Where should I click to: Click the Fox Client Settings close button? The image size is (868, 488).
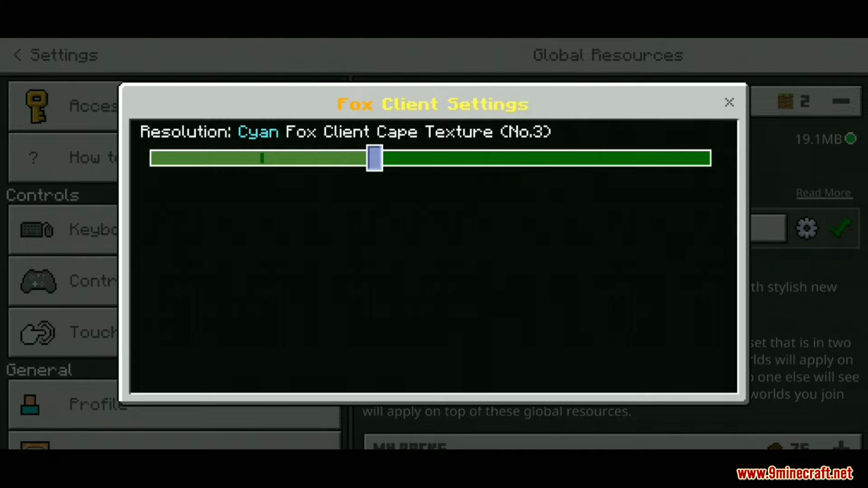click(x=729, y=102)
